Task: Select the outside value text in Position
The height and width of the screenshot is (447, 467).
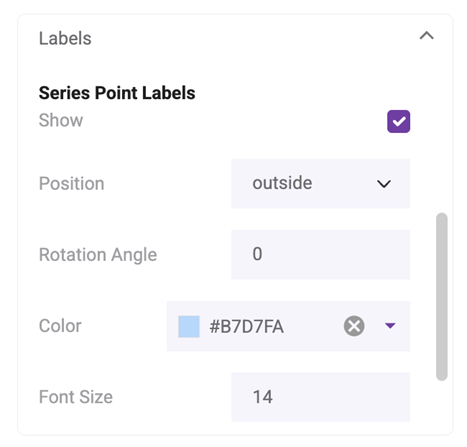Action: coord(282,183)
